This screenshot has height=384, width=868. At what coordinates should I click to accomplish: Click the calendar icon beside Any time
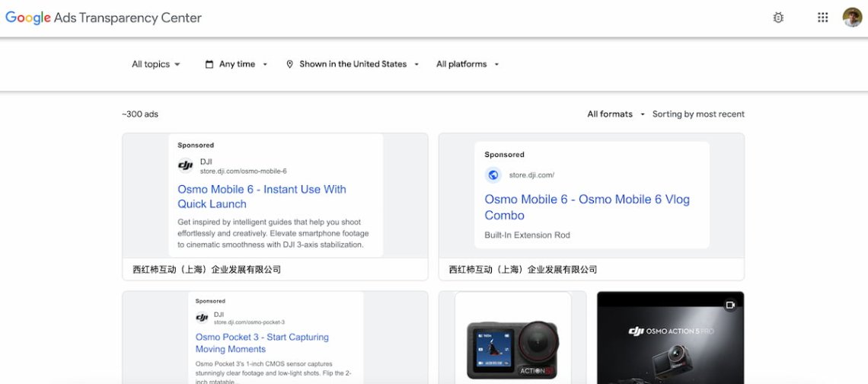click(x=209, y=64)
